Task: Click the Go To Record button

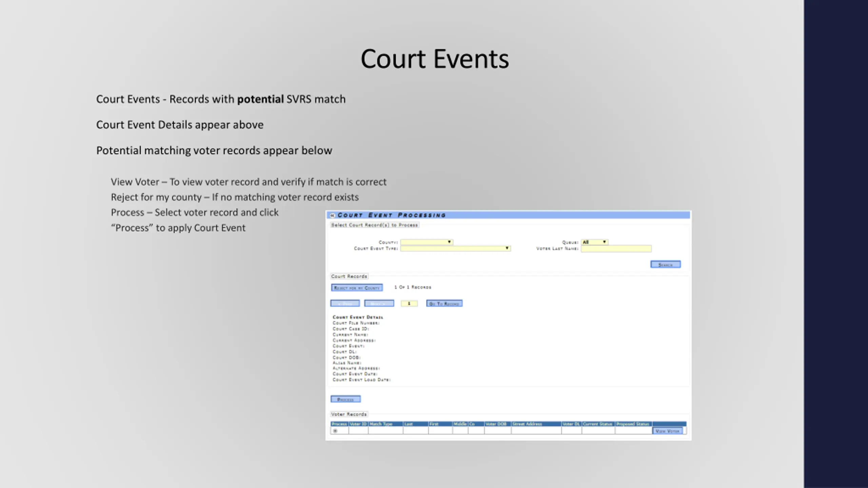Action: [x=444, y=303]
